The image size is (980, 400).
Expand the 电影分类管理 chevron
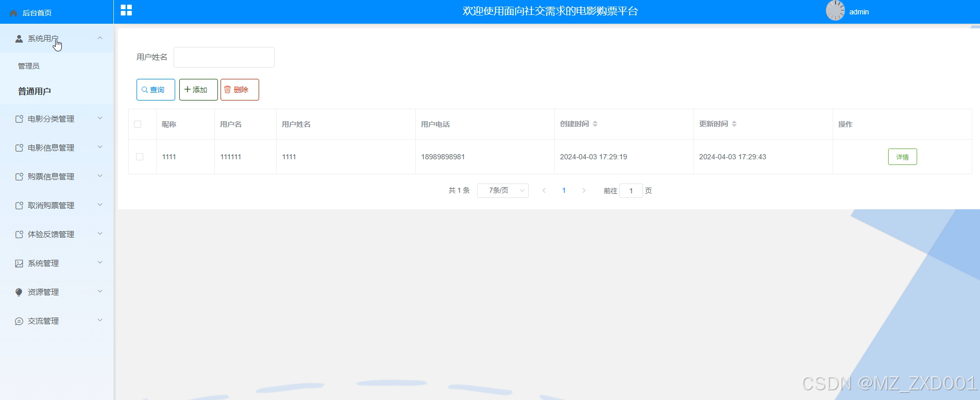100,119
